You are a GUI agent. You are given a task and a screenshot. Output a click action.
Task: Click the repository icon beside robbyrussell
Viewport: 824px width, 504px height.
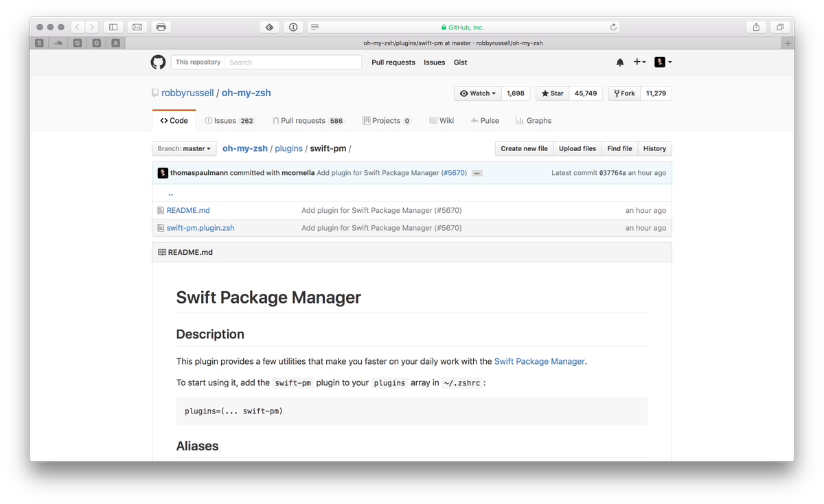pos(155,93)
